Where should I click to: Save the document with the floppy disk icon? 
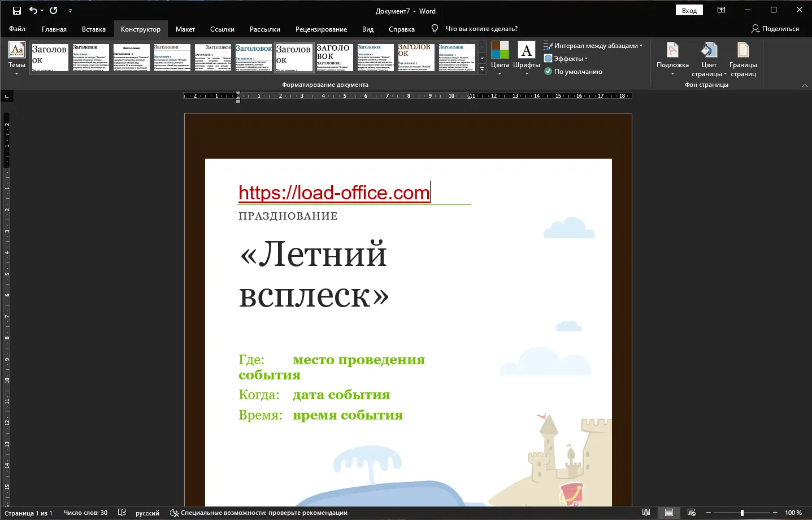coord(17,11)
